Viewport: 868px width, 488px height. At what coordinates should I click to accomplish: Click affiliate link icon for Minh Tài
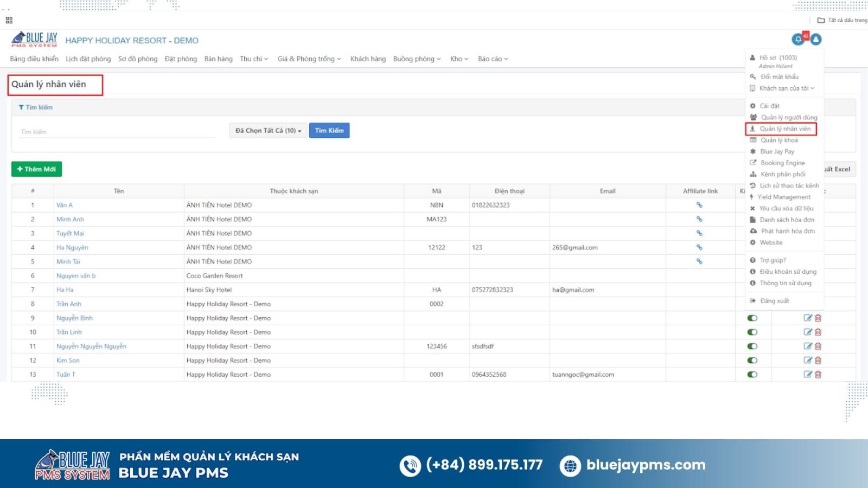699,261
